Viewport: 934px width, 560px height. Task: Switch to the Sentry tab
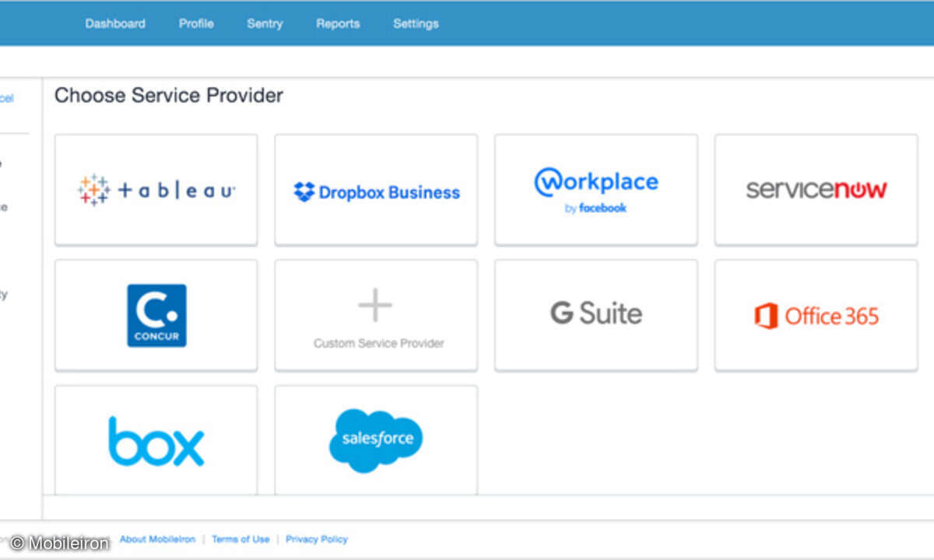(x=265, y=23)
